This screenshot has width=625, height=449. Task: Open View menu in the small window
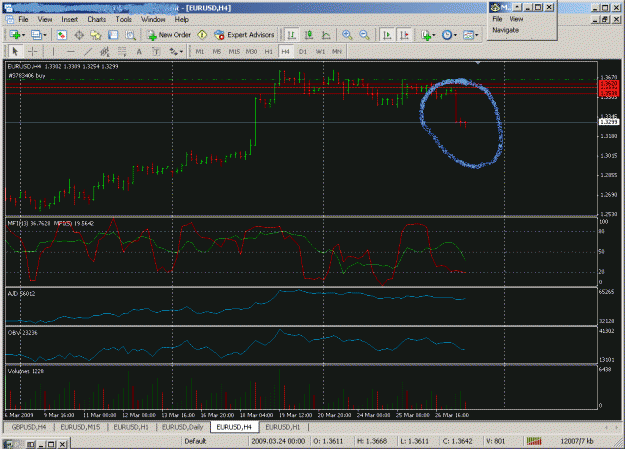click(x=516, y=19)
